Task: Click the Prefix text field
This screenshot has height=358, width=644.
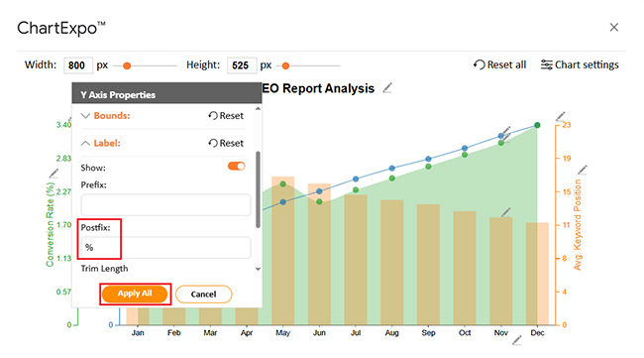Action: [165, 204]
